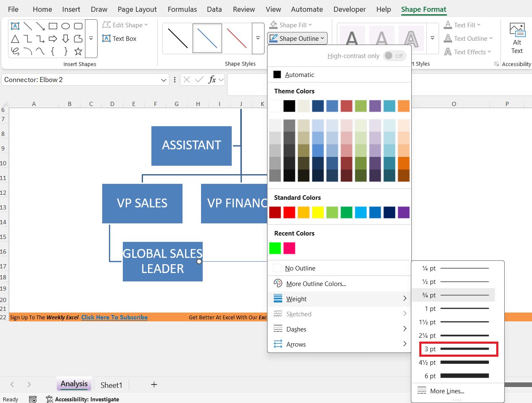Select the Rounded Rectangle shape

click(78, 26)
